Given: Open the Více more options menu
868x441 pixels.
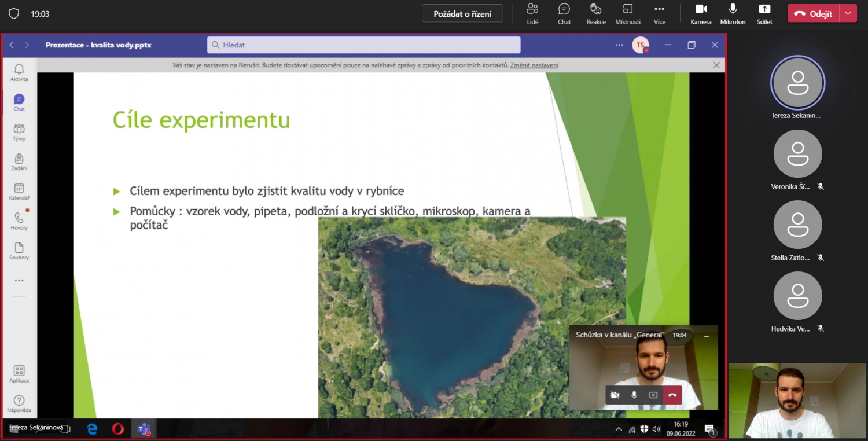Looking at the screenshot, I should 659,13.
